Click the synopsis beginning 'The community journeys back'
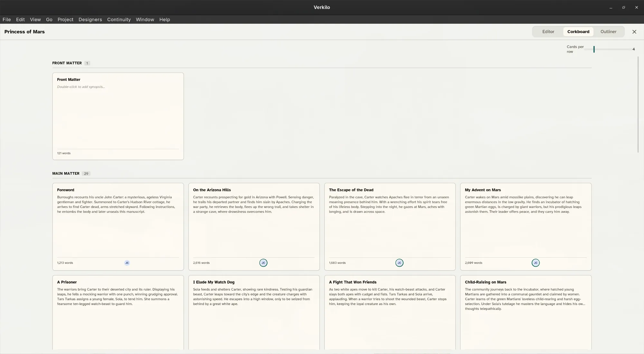 [525, 299]
